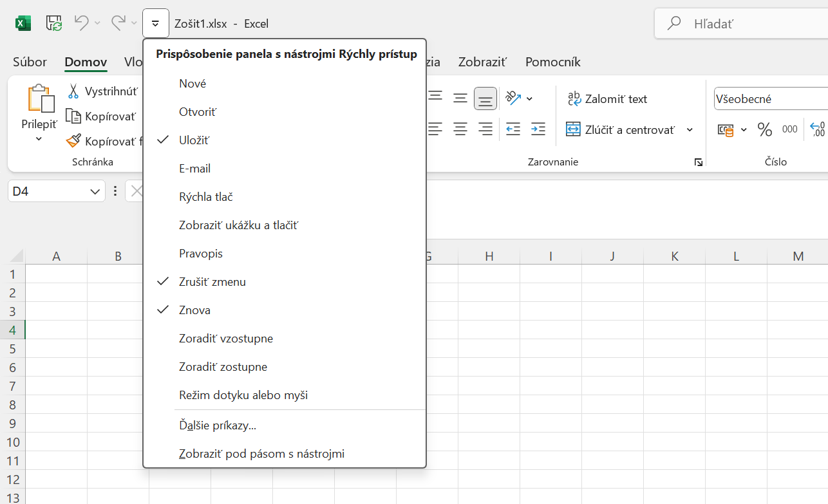This screenshot has height=504, width=828.
Task: Open the Redo history dropdown arrow
Action: [x=134, y=23]
